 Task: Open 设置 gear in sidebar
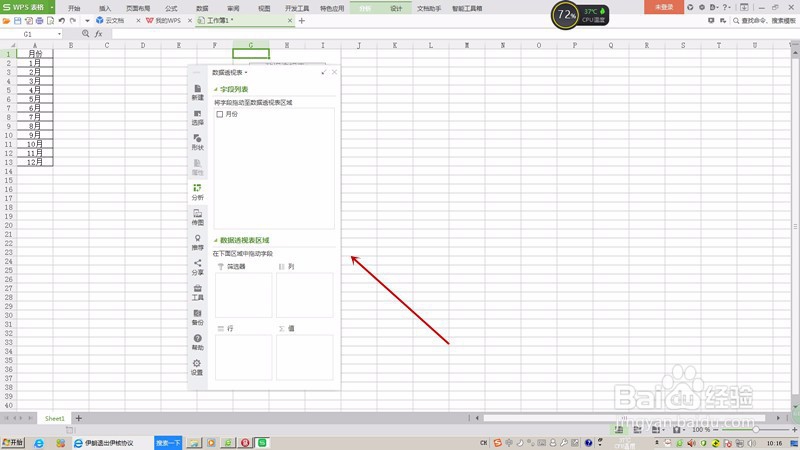pyautogui.click(x=197, y=367)
